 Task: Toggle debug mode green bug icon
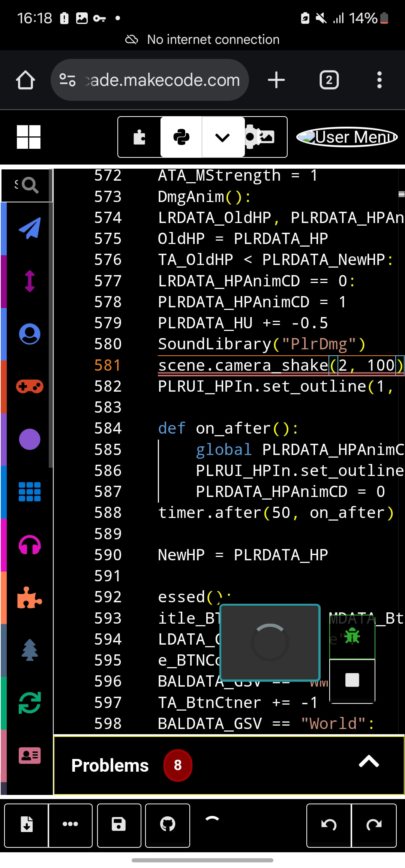point(352,636)
